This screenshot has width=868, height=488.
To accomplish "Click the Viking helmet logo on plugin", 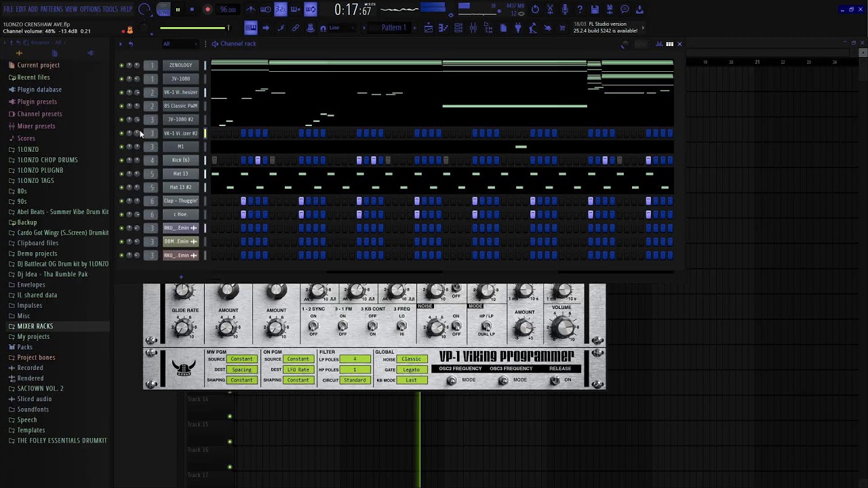I will (184, 368).
